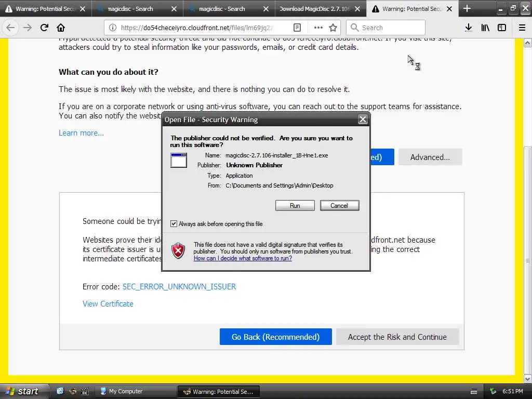
Task: Toggle the sidebar icon in toolbar
Action: tap(502, 28)
